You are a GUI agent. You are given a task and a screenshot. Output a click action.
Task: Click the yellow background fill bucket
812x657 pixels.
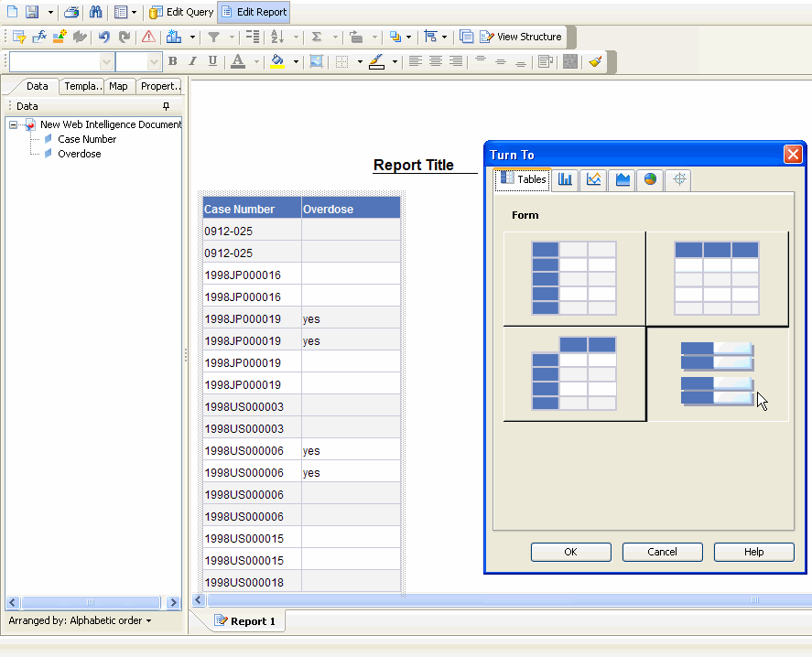click(x=277, y=61)
